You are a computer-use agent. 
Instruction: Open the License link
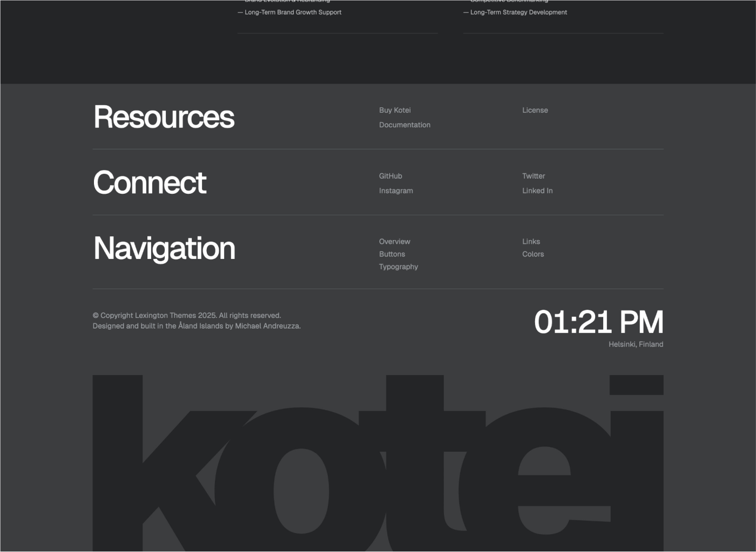click(x=535, y=110)
